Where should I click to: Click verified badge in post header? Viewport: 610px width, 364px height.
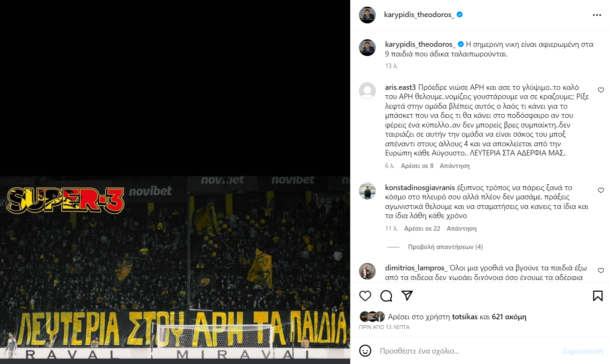pyautogui.click(x=459, y=15)
